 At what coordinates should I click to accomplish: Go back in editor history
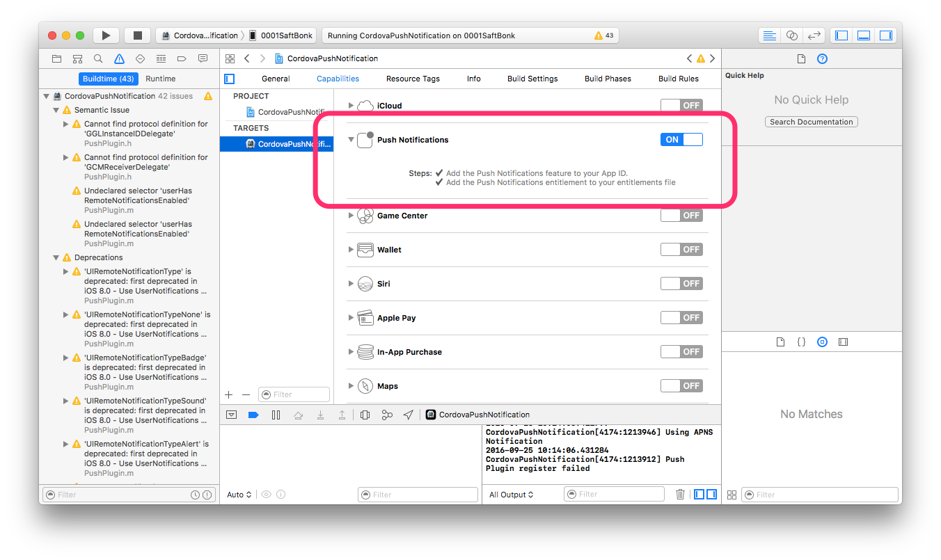[247, 58]
